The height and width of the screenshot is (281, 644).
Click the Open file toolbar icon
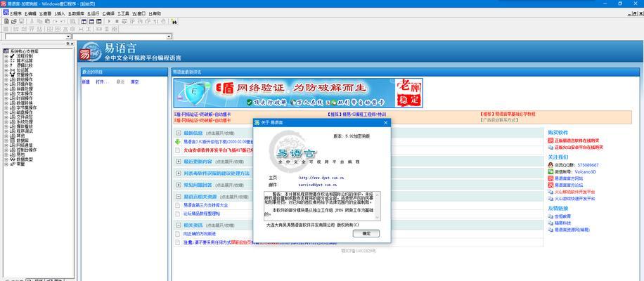[14, 21]
